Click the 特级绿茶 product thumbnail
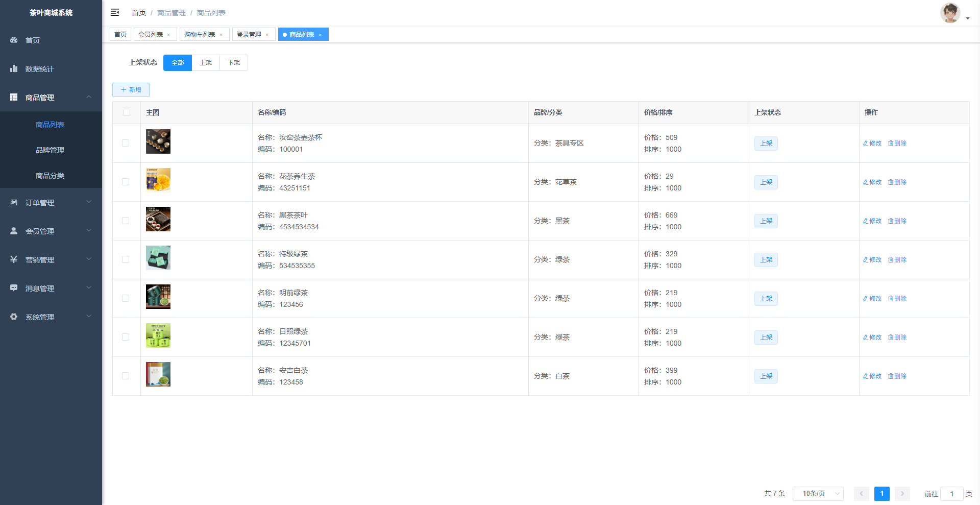The width and height of the screenshot is (980, 505). click(158, 258)
